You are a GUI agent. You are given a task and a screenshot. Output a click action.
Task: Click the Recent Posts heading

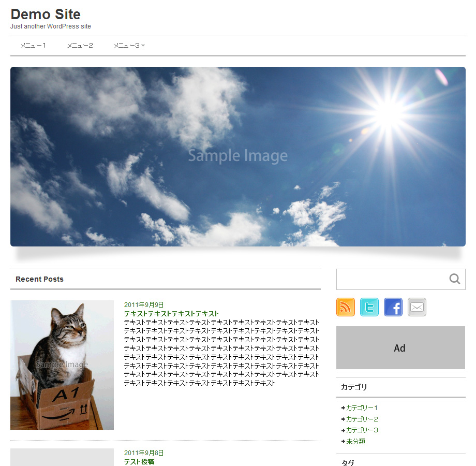tap(39, 279)
